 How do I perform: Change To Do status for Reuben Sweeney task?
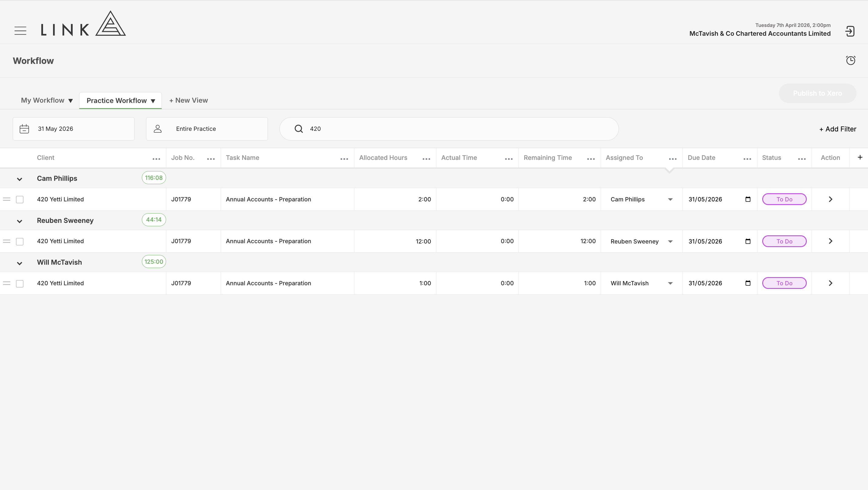tap(784, 241)
